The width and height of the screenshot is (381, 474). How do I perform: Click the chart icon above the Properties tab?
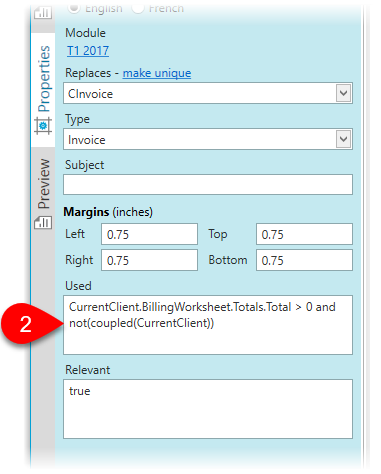pos(43,13)
